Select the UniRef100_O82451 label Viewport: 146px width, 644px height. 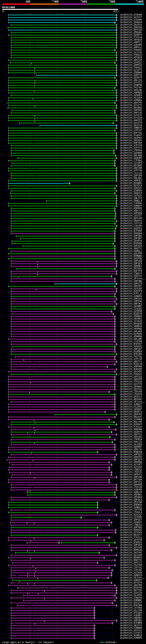coord(131,371)
